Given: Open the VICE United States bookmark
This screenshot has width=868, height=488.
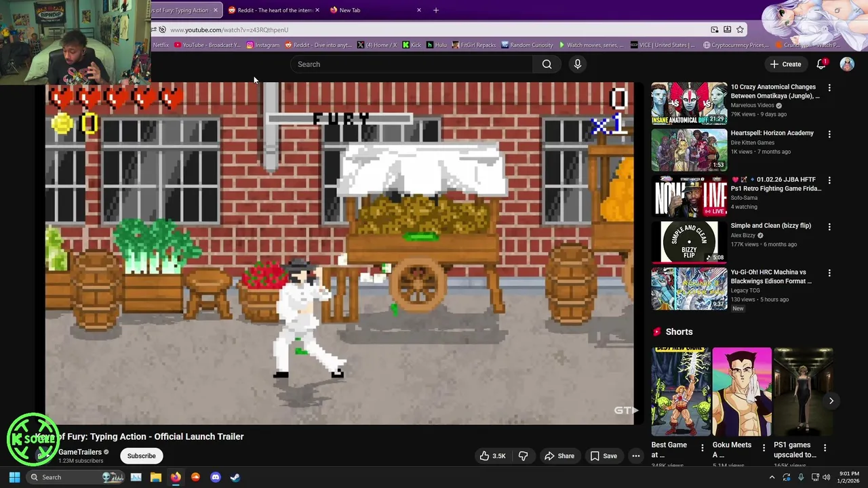Looking at the screenshot, I should [x=663, y=45].
